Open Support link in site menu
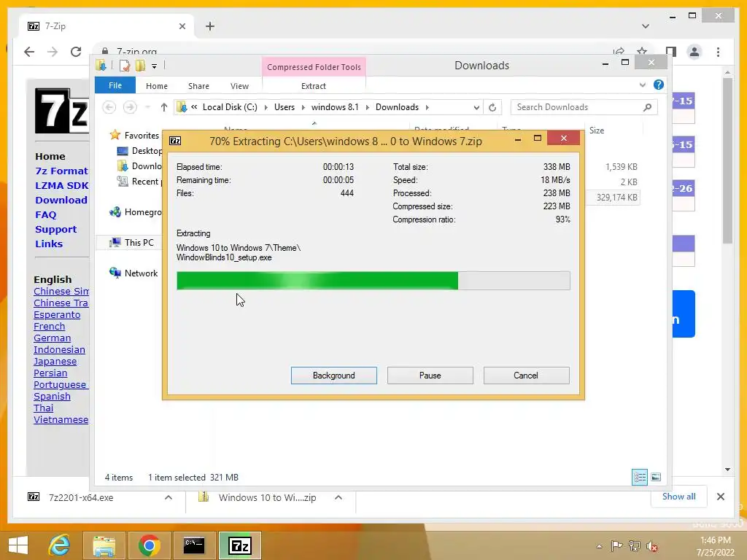This screenshot has height=560, width=747. pyautogui.click(x=55, y=230)
